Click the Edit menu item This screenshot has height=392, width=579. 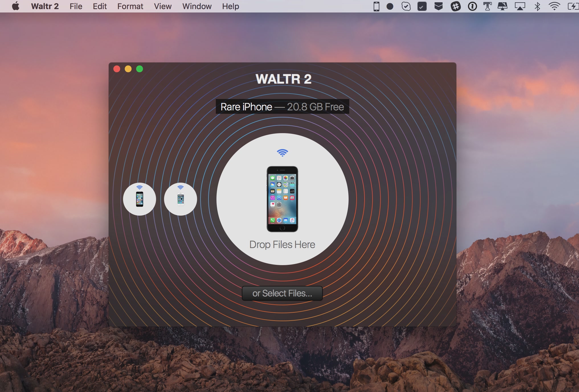99,6
